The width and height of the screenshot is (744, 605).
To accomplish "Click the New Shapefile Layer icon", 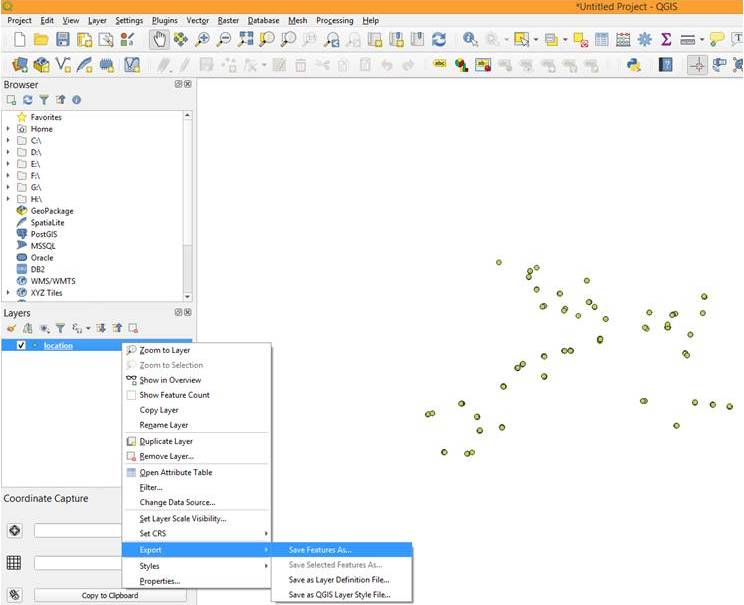I will 63,65.
